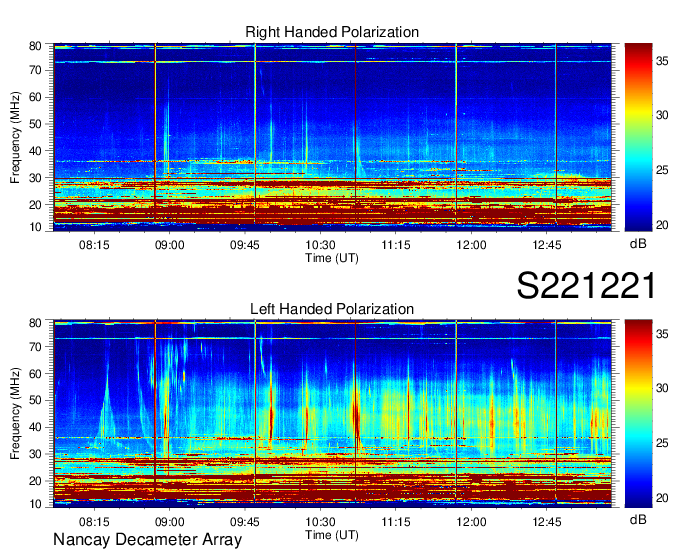The height and width of the screenshot is (552, 680).
Task: Click 11:15 time tick of Left Handed plot
Action: pyautogui.click(x=396, y=522)
